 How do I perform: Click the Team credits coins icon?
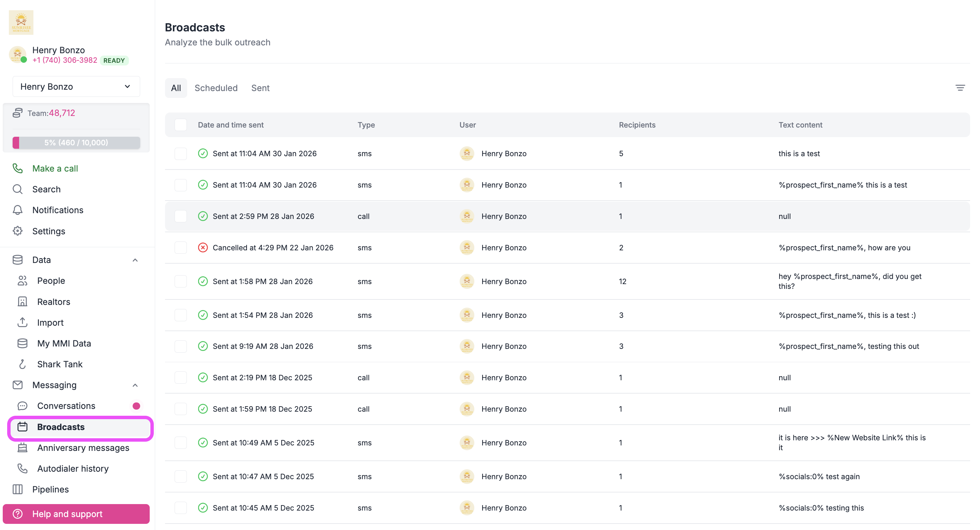point(17,113)
